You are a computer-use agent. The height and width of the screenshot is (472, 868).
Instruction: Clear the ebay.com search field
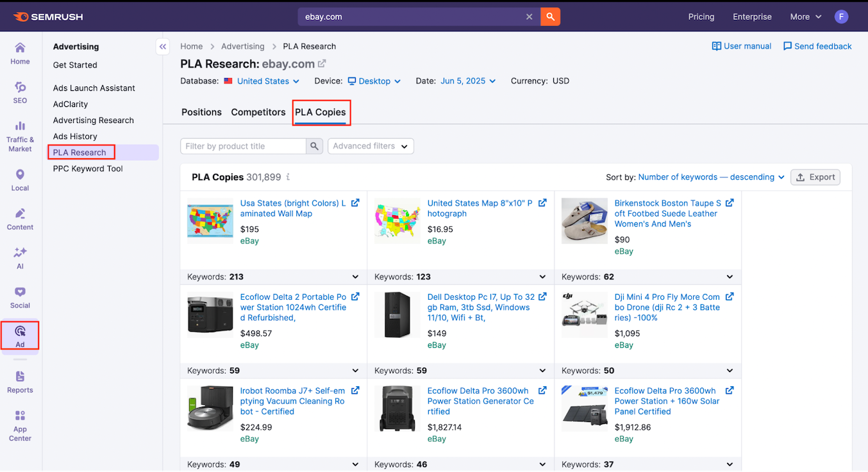(x=529, y=17)
